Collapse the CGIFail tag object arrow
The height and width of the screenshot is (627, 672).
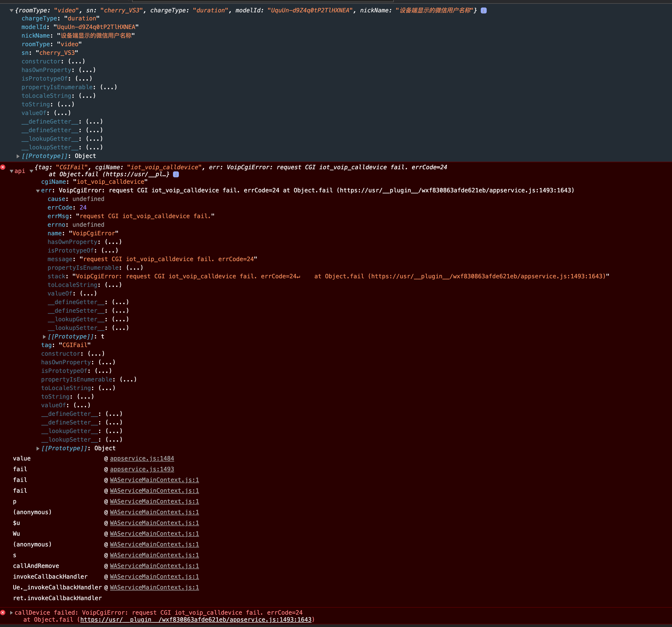31,171
